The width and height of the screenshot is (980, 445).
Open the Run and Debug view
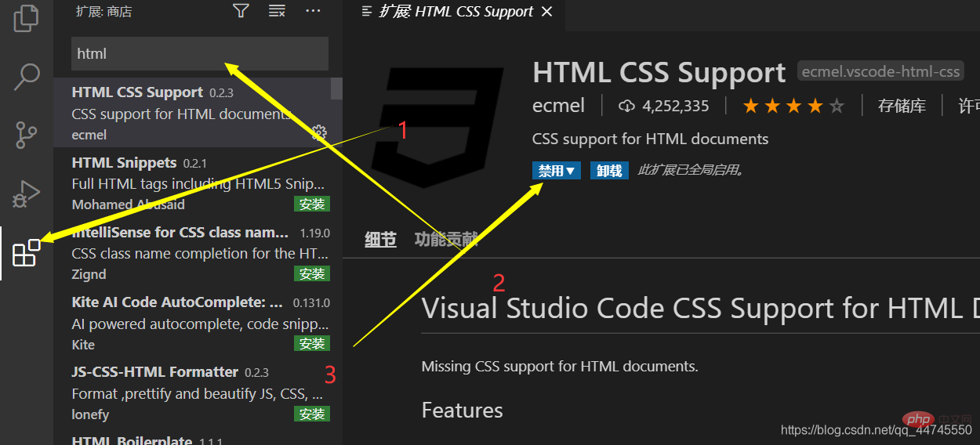coord(26,194)
